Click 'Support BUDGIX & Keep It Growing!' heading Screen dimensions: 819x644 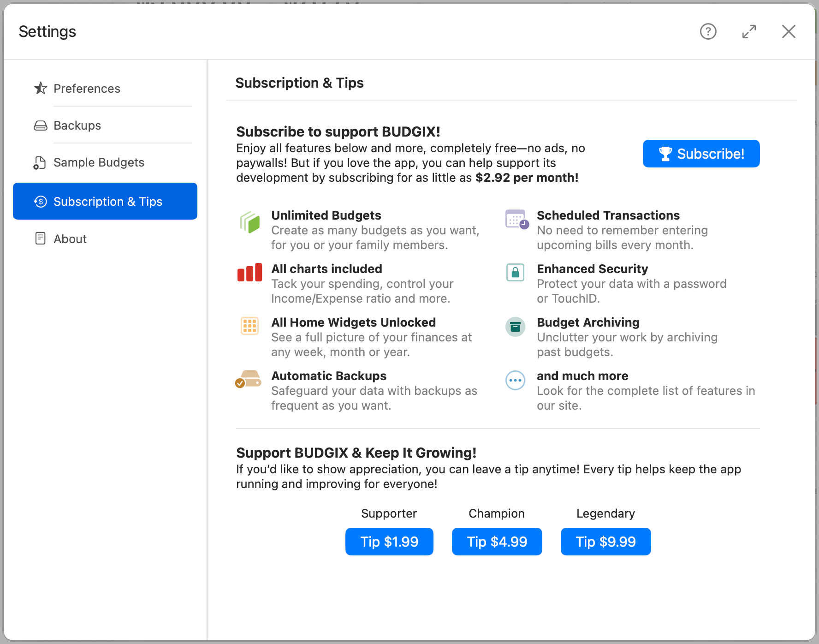click(x=356, y=453)
